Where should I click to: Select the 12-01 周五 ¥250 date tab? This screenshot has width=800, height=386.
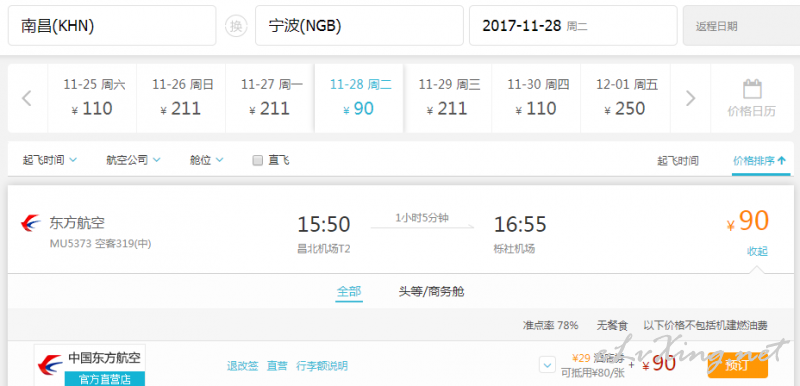626,98
